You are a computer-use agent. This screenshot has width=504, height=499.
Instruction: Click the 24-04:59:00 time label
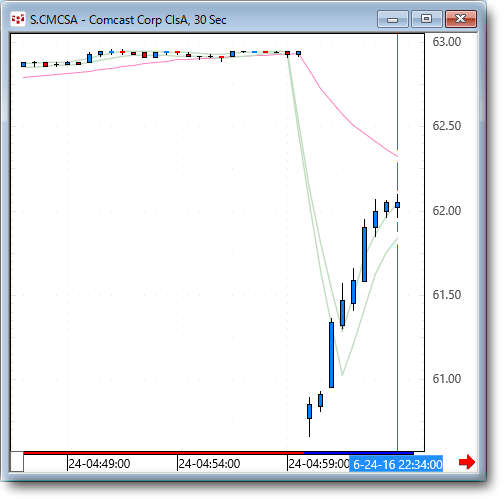tap(319, 464)
